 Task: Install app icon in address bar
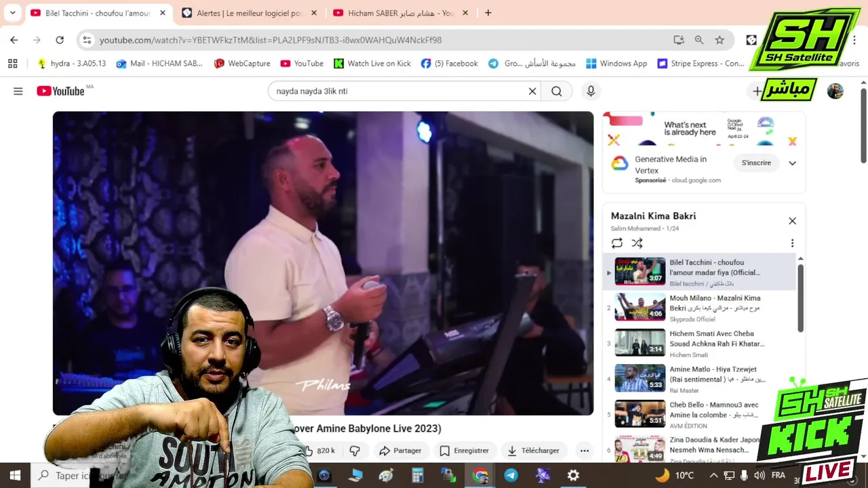679,40
